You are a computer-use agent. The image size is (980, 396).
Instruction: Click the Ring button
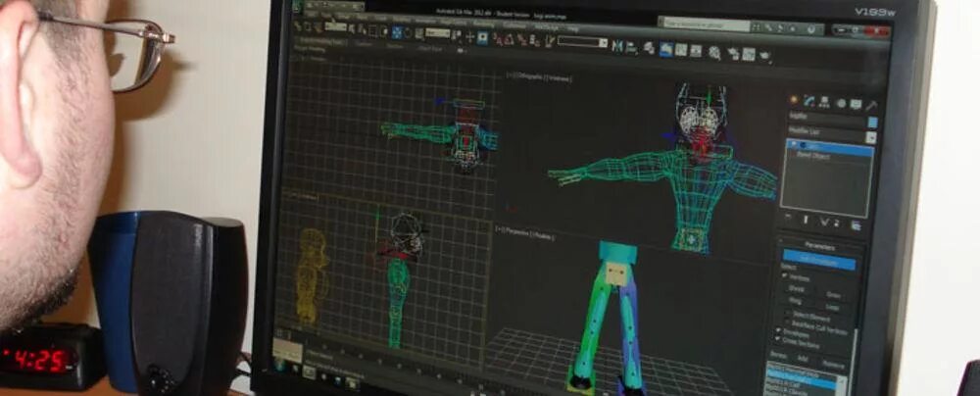pos(796,300)
